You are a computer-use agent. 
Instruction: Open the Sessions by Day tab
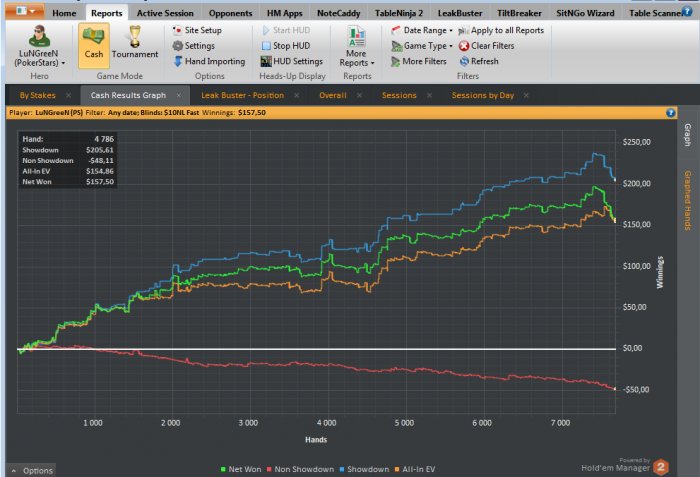[483, 96]
